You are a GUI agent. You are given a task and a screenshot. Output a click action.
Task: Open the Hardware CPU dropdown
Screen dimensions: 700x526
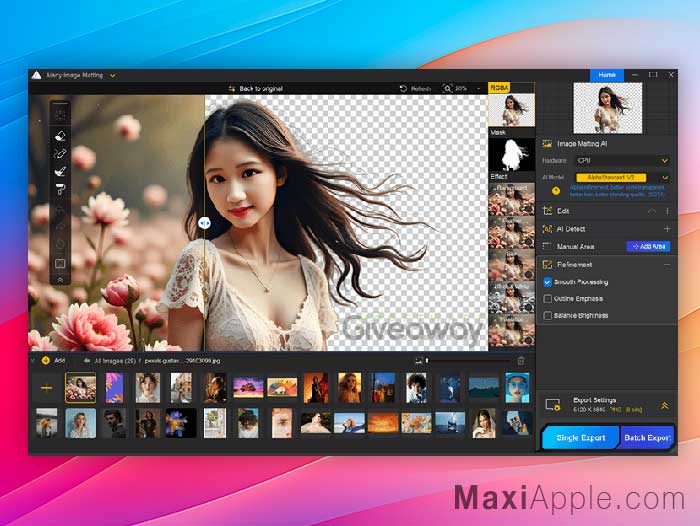pyautogui.click(x=622, y=160)
